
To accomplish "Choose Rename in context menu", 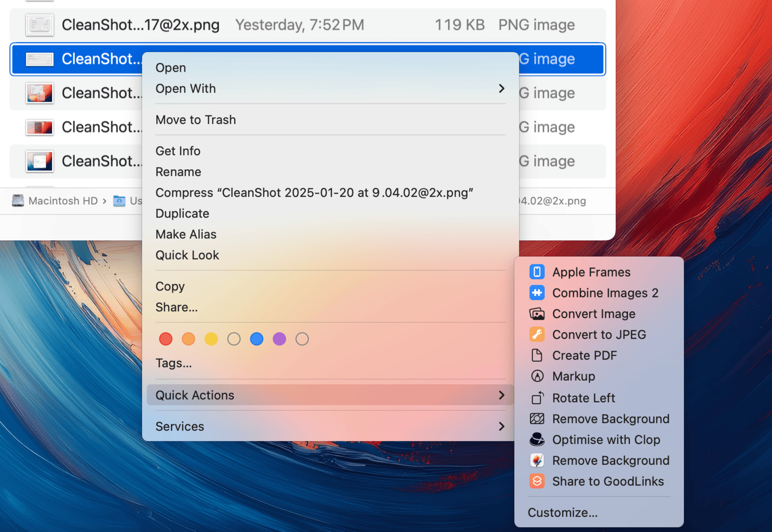I will pos(330,172).
